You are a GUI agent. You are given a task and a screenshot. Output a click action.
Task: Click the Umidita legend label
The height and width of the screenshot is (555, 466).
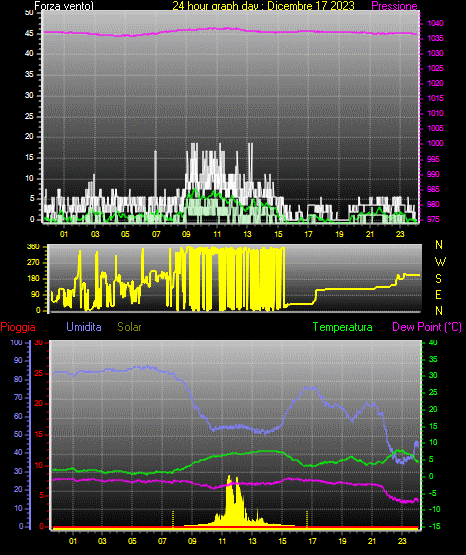84,327
